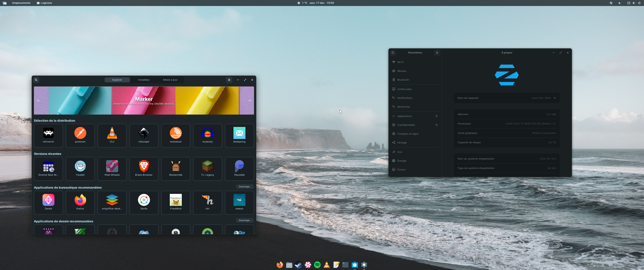Open the Inkscape app tile
Viewport: 644px width, 270px height.
click(144, 135)
